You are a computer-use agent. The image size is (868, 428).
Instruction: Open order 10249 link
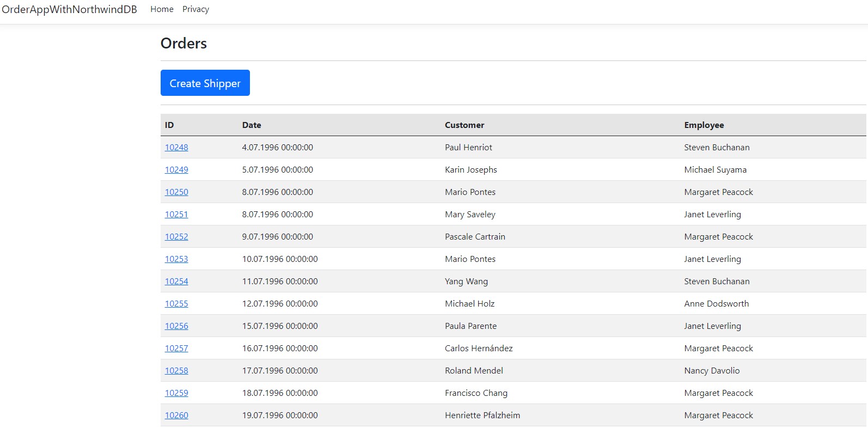176,170
